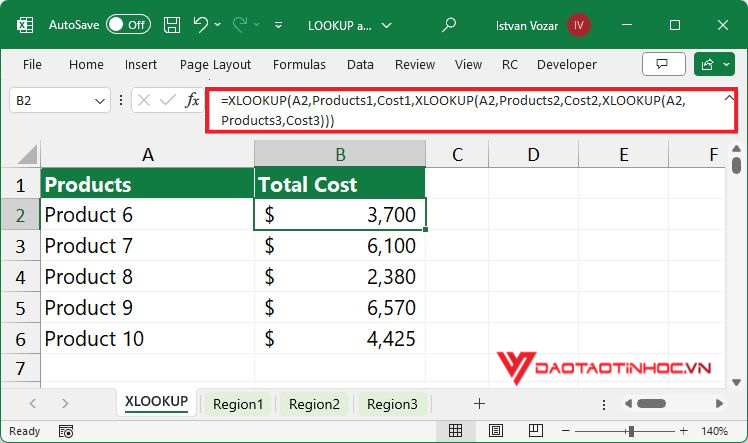Open the File menu
748x443 pixels.
coord(32,64)
